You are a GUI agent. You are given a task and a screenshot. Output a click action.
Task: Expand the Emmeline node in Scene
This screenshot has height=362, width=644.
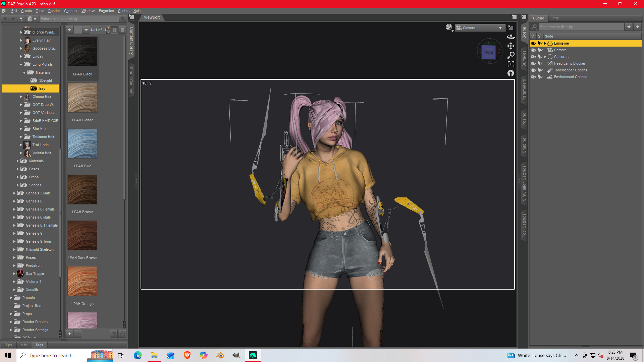(545, 43)
